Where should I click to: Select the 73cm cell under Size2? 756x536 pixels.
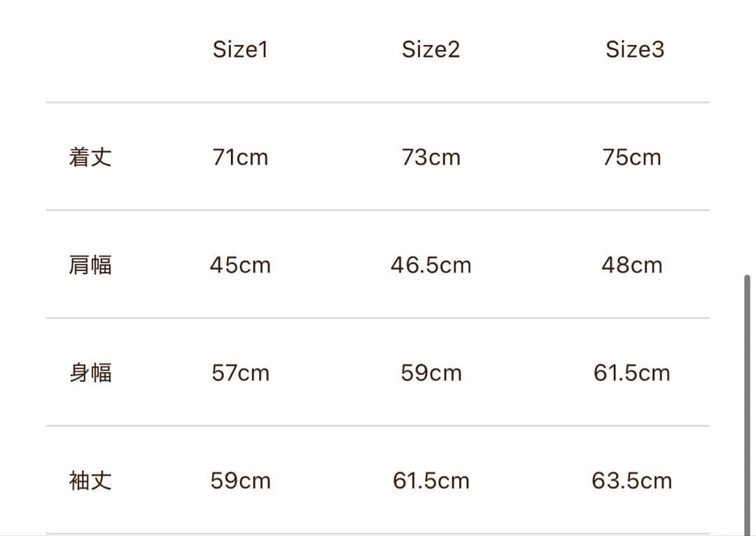[430, 158]
